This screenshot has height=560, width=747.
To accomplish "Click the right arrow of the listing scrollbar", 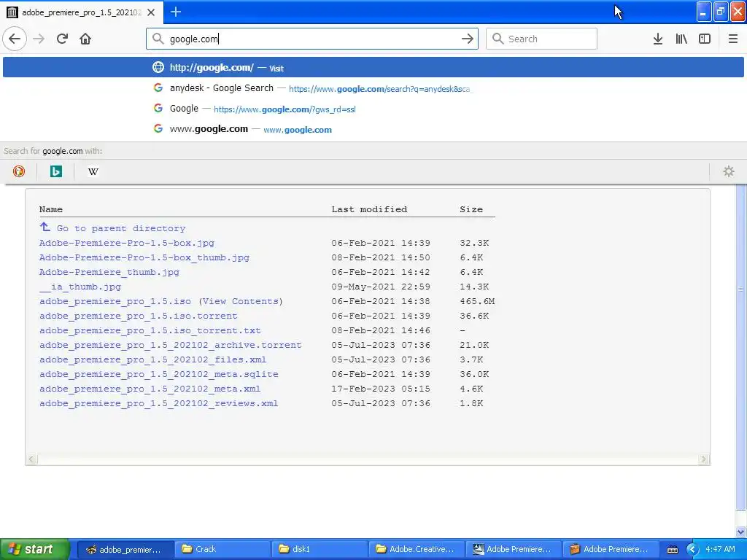I will click(704, 459).
